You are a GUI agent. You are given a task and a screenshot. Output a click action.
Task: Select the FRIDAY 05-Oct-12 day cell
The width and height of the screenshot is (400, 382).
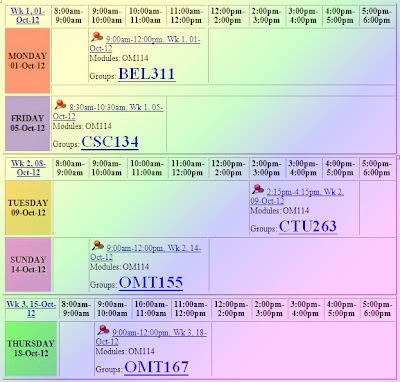(27, 123)
